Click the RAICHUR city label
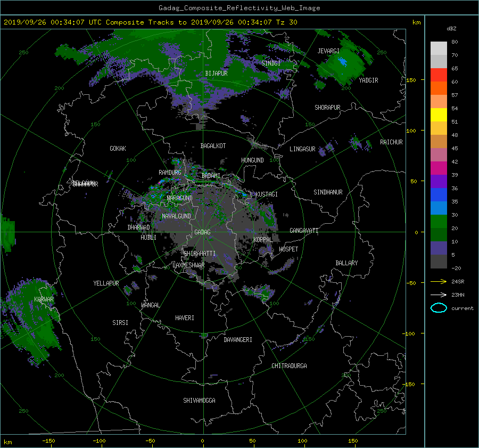 pos(391,142)
